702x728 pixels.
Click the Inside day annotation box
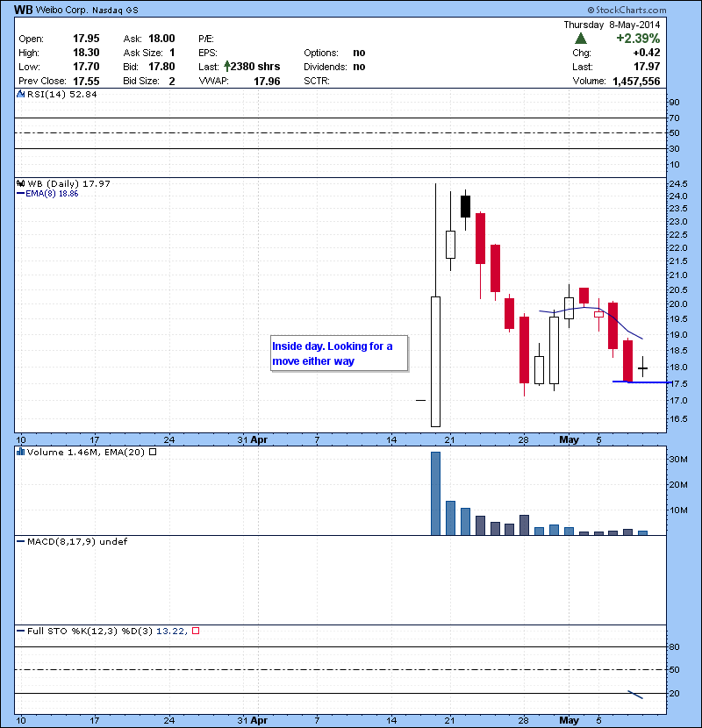click(x=339, y=353)
